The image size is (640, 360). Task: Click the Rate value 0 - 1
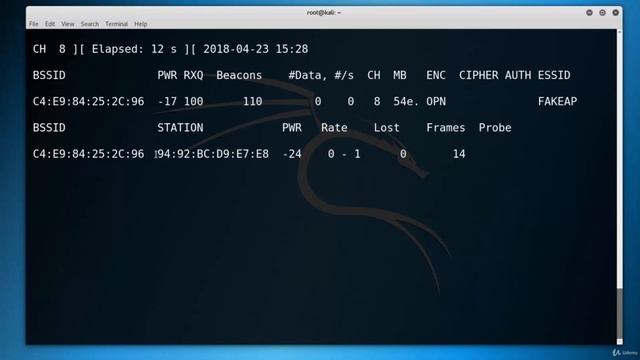click(x=344, y=154)
